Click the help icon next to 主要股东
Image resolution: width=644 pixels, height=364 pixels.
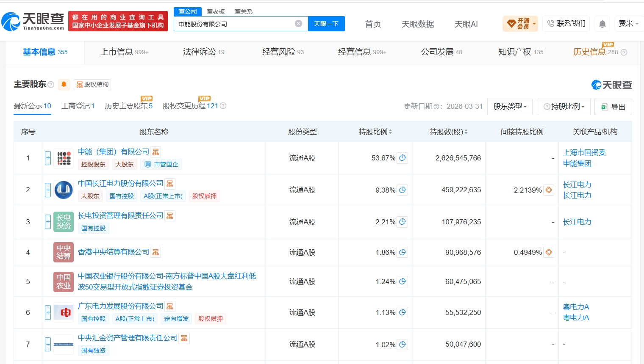51,85
